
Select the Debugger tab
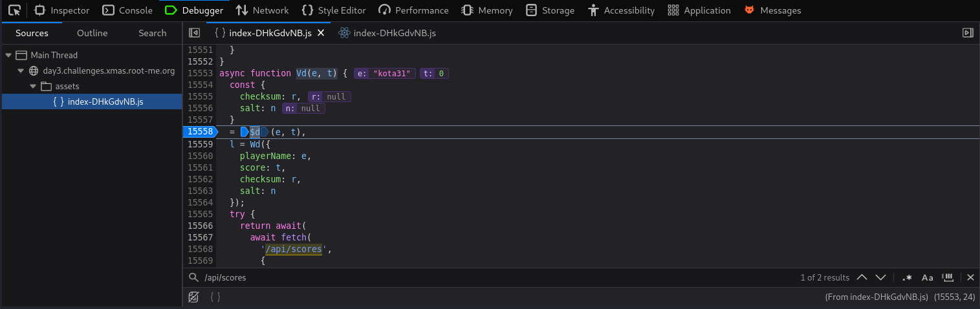click(x=194, y=10)
